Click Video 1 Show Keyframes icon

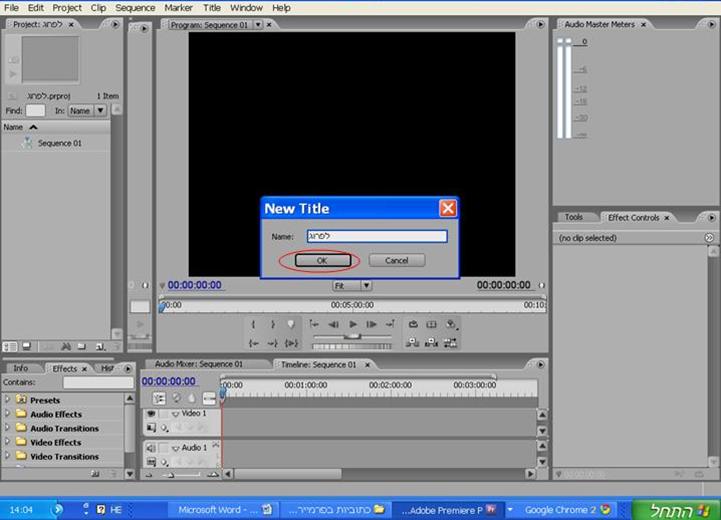164,429
